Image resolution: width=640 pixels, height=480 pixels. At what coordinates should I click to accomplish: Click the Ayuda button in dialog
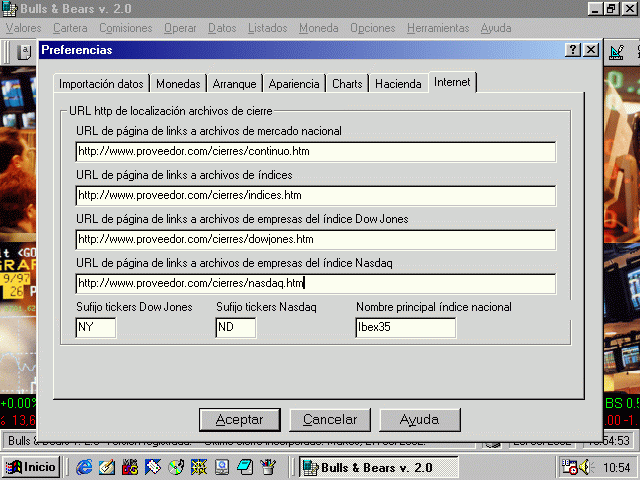tap(420, 420)
